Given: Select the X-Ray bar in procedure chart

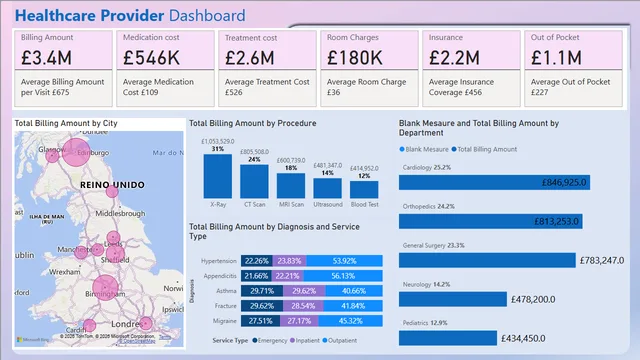Looking at the screenshot, I should (x=218, y=176).
